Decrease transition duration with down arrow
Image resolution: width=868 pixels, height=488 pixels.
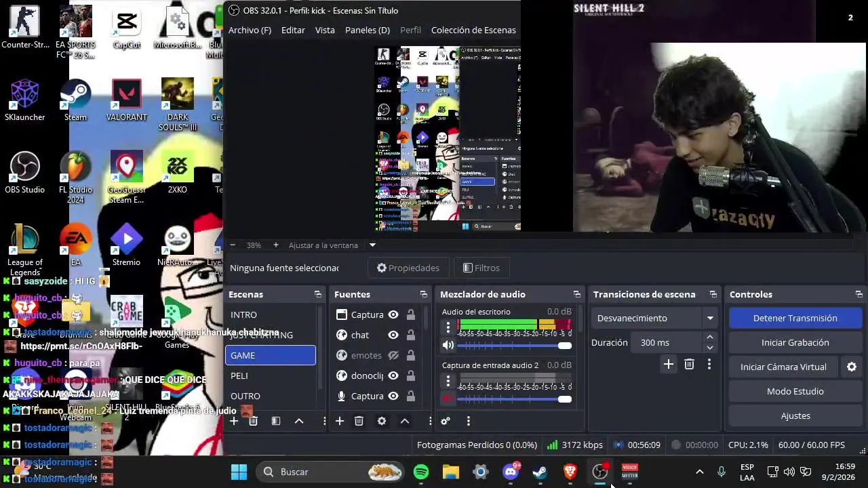tap(710, 347)
